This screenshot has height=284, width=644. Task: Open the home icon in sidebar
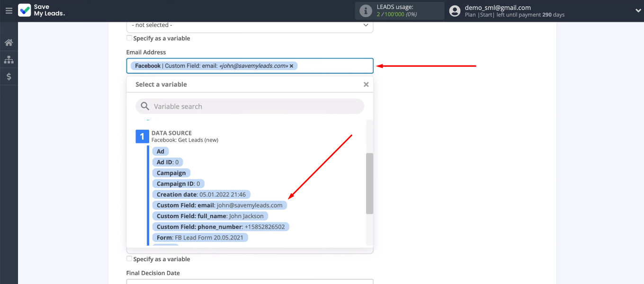coord(9,43)
